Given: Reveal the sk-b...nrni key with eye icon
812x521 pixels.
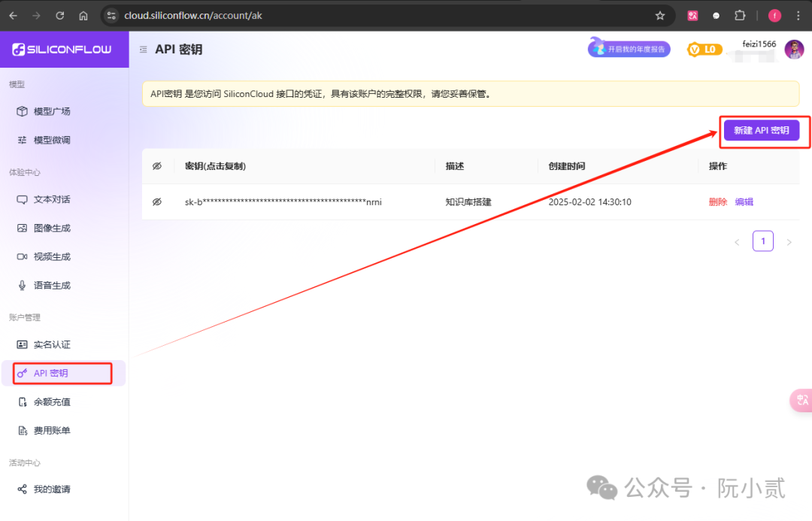Looking at the screenshot, I should [157, 201].
